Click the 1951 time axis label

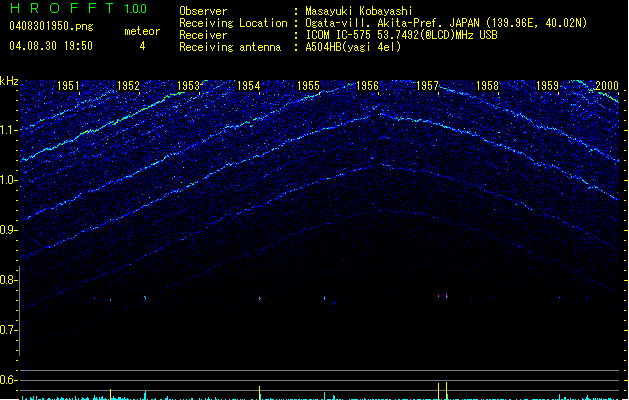click(x=69, y=86)
